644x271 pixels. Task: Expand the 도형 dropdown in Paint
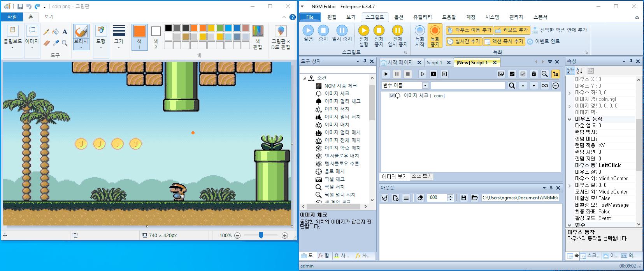pos(101,44)
